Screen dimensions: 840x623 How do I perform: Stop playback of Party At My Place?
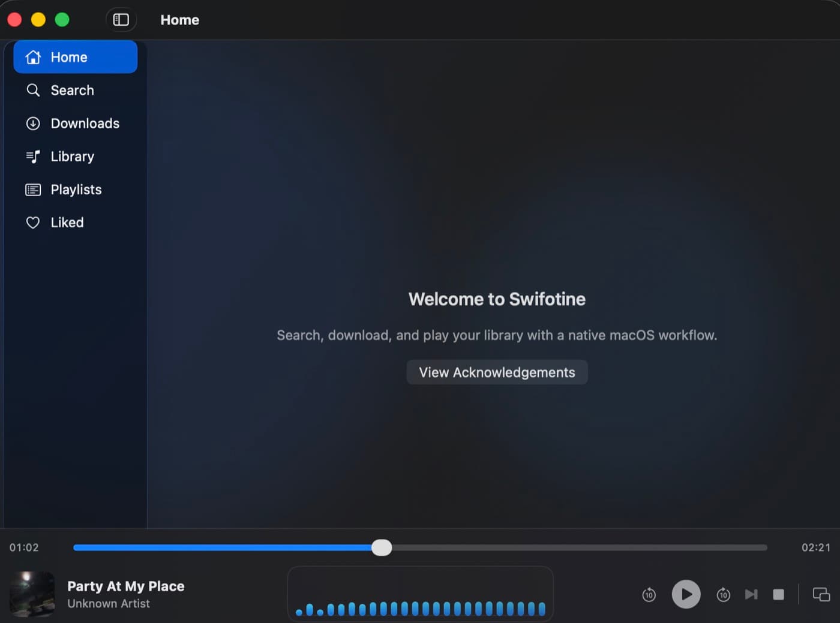[778, 594]
